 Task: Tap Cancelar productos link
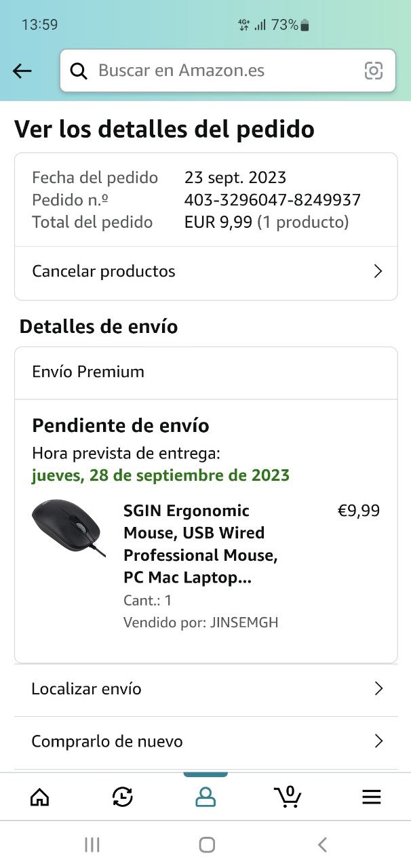(x=104, y=272)
